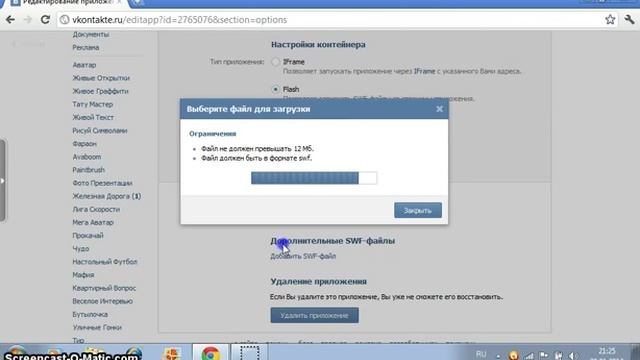Click the text about the 12 Мб file limit
640x360 pixels.
[x=257, y=149]
